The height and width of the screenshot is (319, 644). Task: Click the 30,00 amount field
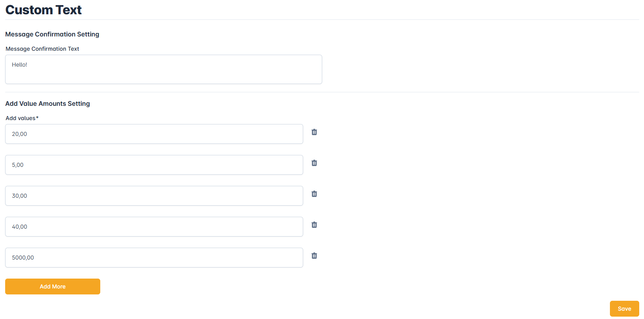pos(154,196)
